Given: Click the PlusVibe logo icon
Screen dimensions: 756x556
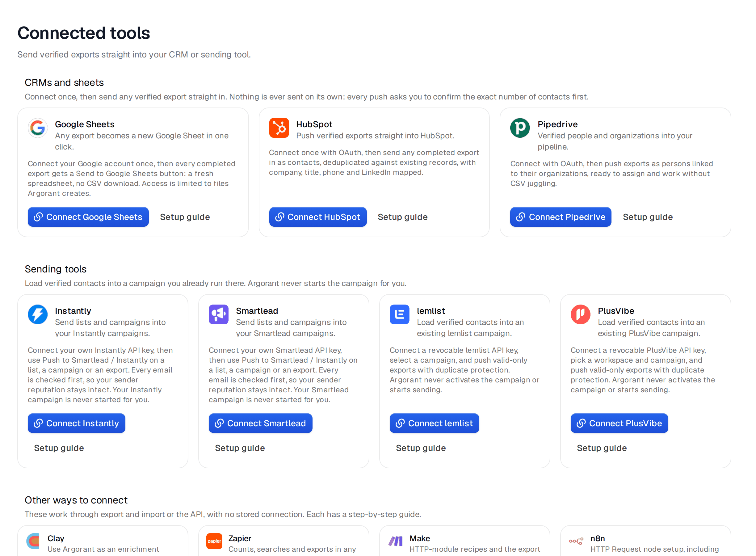Looking at the screenshot, I should [581, 314].
